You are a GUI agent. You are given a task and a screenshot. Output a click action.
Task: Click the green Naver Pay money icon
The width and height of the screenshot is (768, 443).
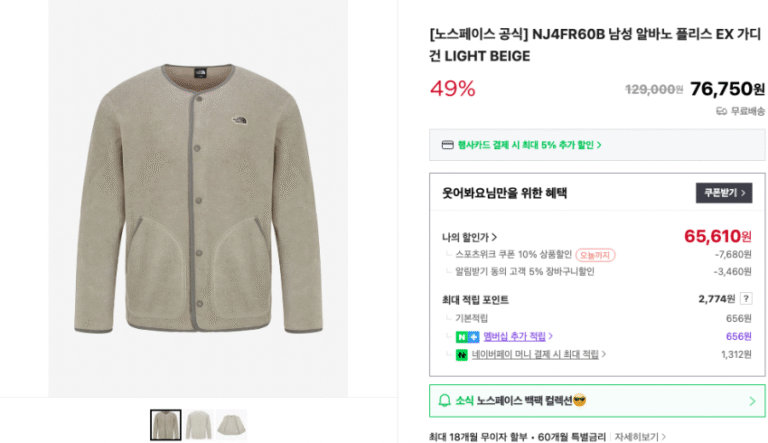click(461, 354)
